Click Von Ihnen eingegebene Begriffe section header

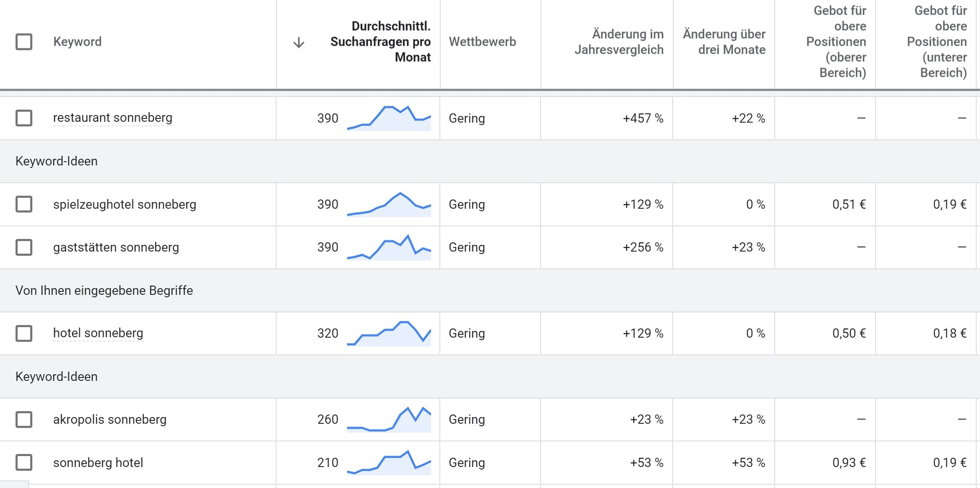104,290
